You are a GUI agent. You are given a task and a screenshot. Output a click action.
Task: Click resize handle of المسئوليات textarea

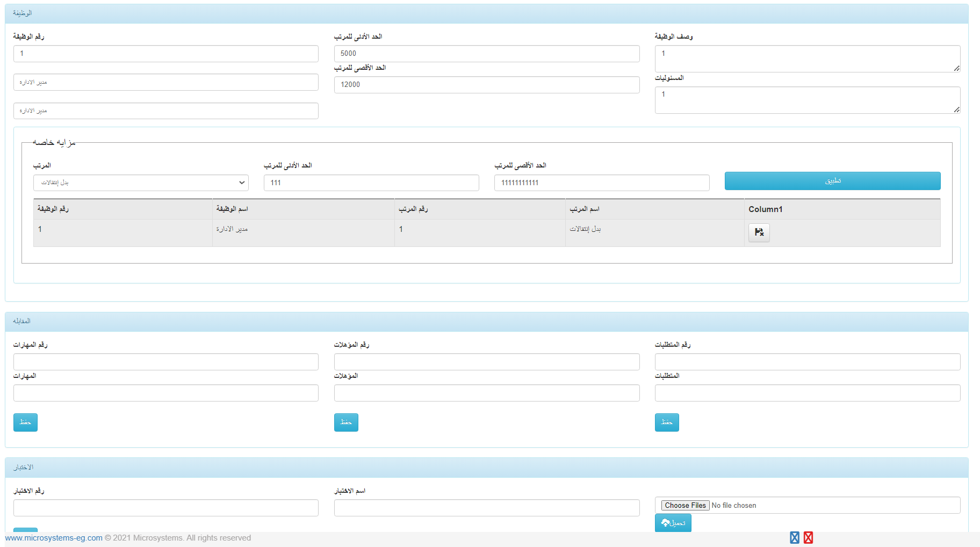coord(956,110)
